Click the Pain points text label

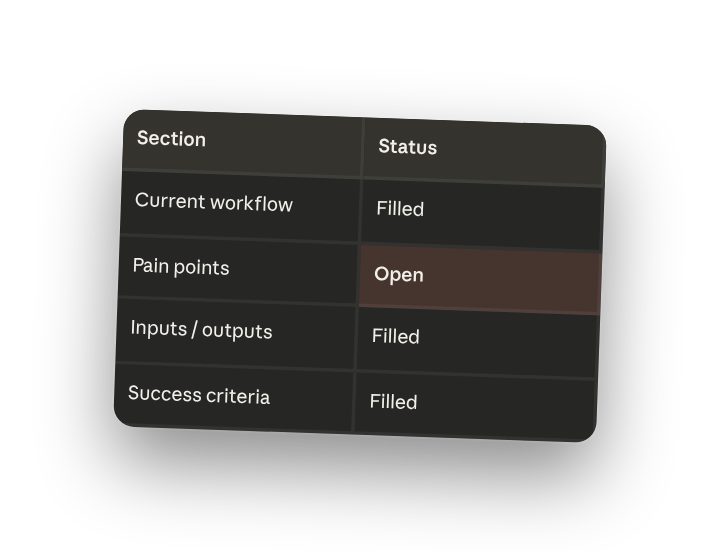tap(181, 267)
